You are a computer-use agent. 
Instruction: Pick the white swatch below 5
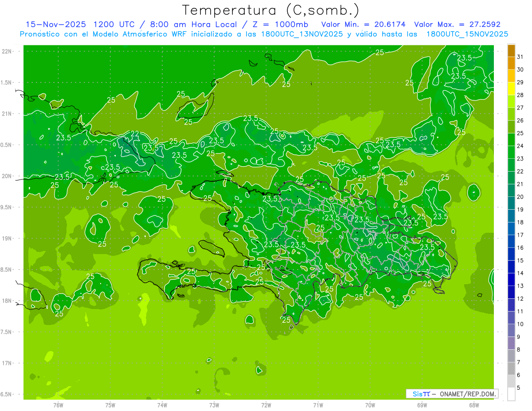pyautogui.click(x=511, y=394)
